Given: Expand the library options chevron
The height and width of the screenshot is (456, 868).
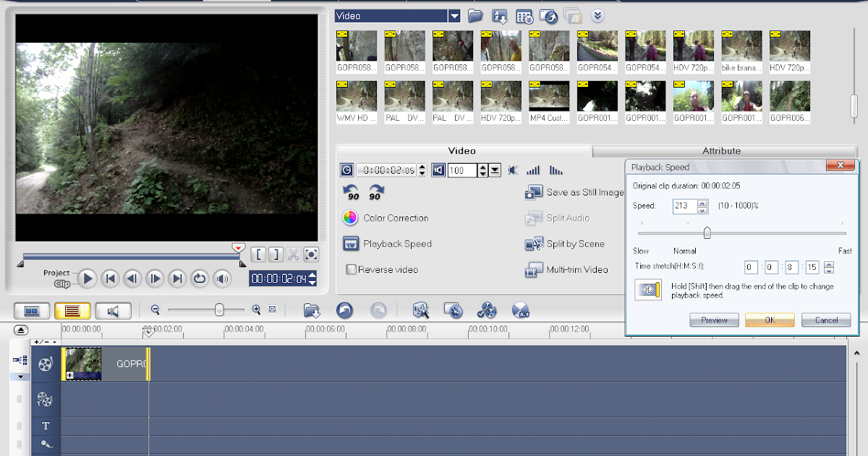Looking at the screenshot, I should coord(597,15).
